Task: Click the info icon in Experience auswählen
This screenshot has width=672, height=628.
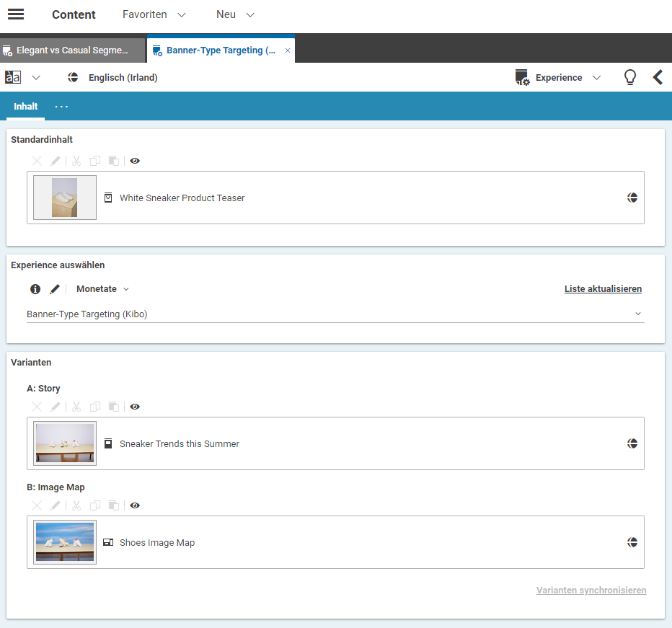Action: [35, 289]
